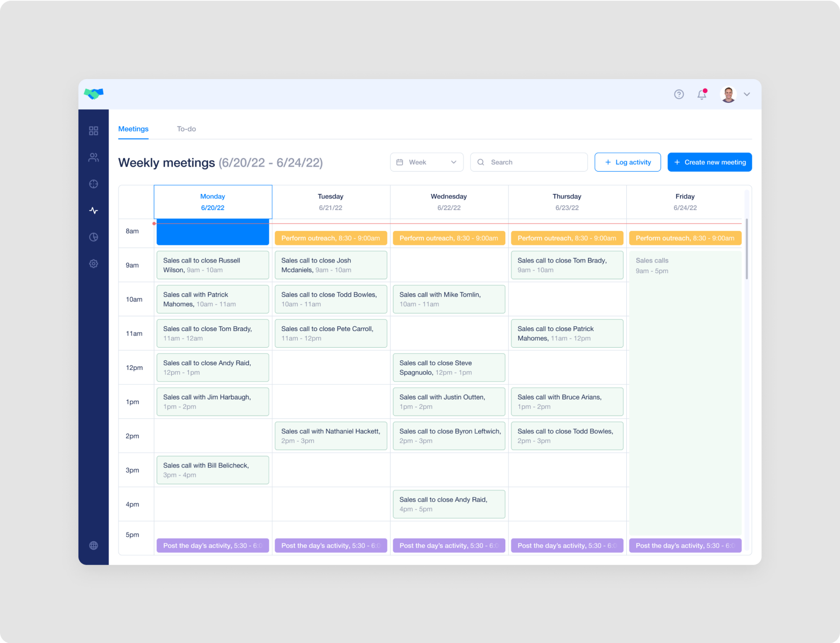
Task: Click the globe icon at sidebar bottom
Action: point(93,545)
